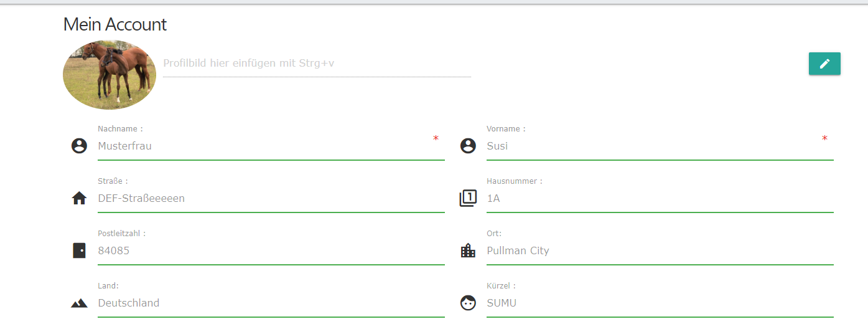Focus the 'Profilbild hier einfügen' paste field
This screenshot has width=868, height=324.
pyautogui.click(x=317, y=64)
